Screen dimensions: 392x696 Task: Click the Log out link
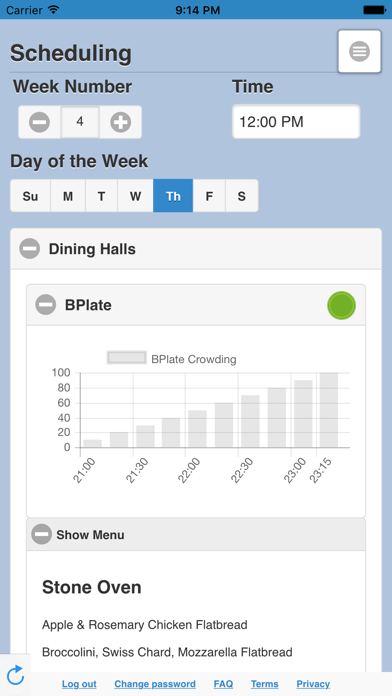79,684
